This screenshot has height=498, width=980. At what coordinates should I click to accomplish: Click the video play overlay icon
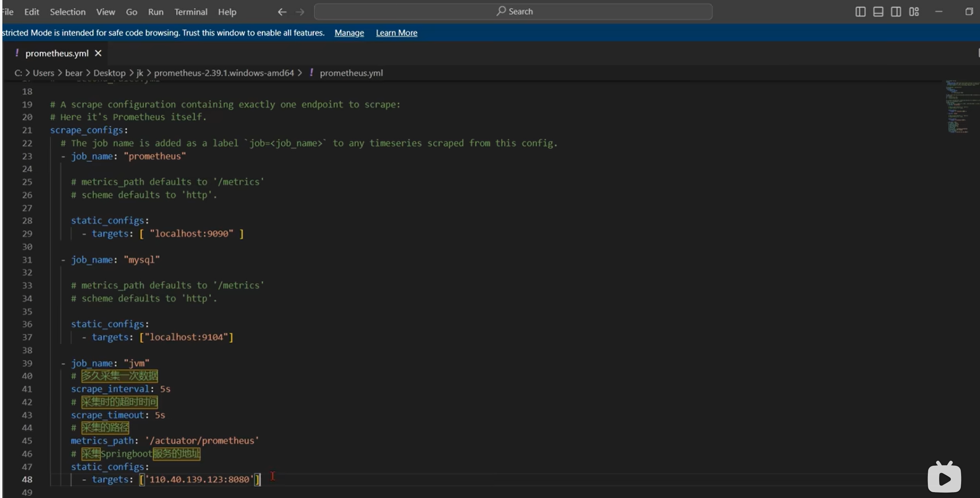click(x=944, y=478)
